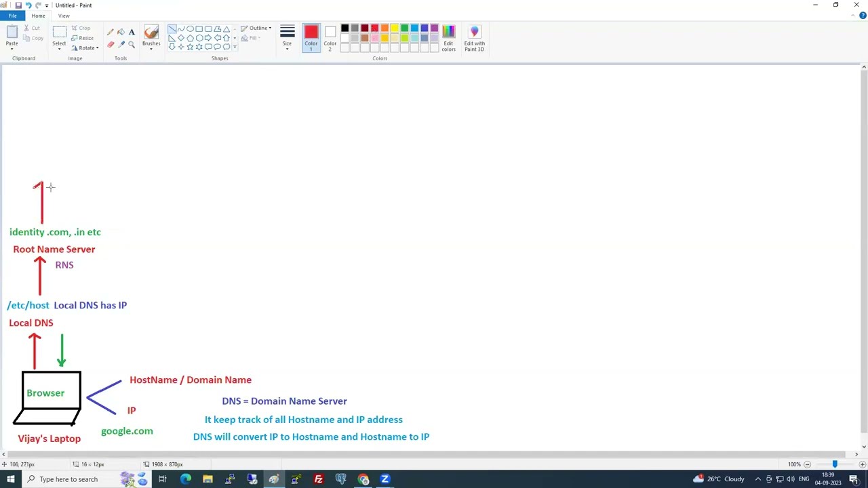868x488 pixels.
Task: Click the horizontal scrollbar right arrow
Action: [x=856, y=454]
